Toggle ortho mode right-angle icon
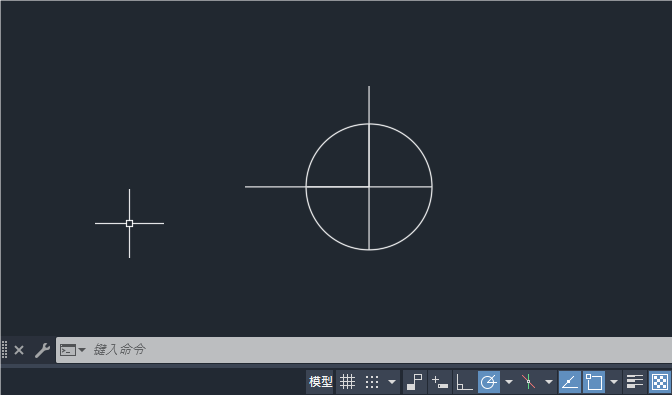The height and width of the screenshot is (395, 672). click(465, 381)
